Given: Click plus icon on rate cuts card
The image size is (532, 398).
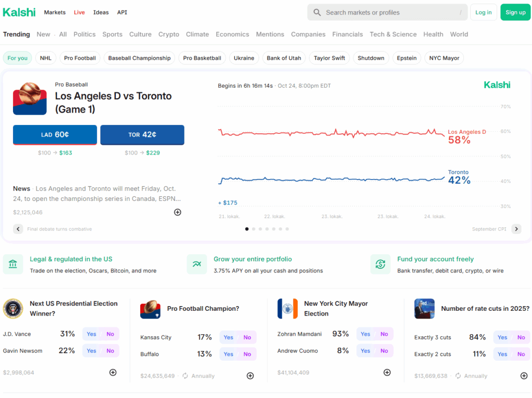Looking at the screenshot, I should point(524,376).
